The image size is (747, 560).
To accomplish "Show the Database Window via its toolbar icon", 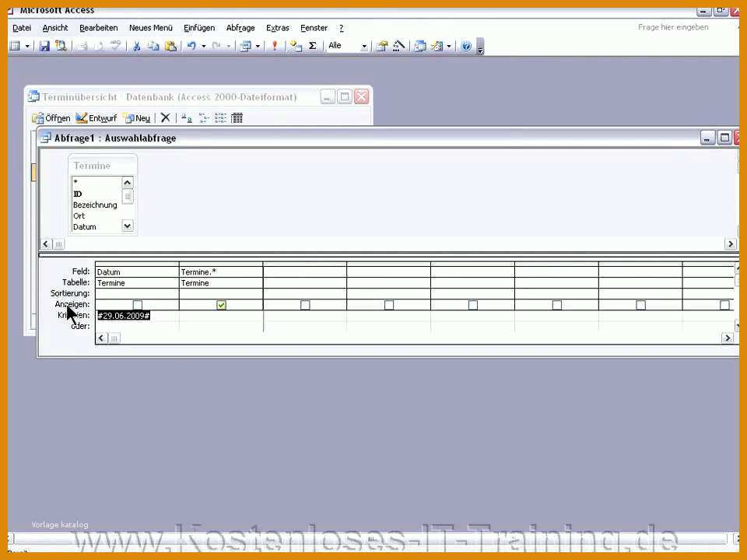I will pos(420,46).
